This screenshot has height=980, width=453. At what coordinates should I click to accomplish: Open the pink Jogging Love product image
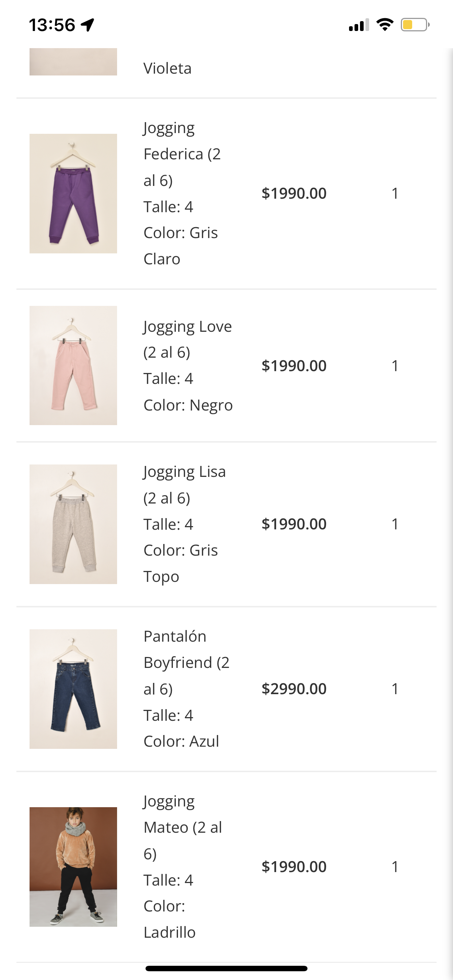(x=73, y=365)
